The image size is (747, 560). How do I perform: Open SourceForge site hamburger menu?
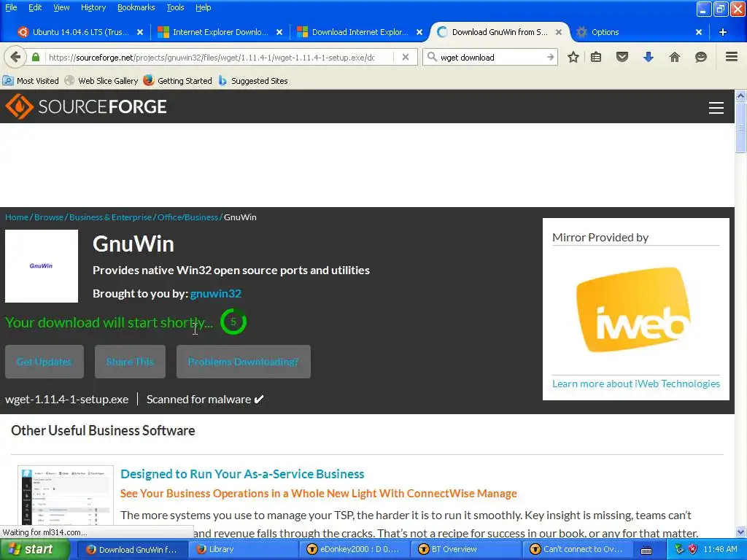point(716,108)
